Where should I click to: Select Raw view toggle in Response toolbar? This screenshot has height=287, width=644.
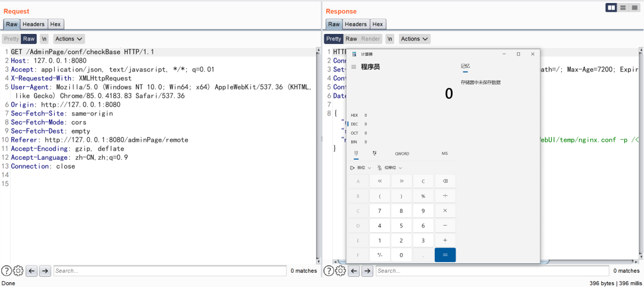pos(351,39)
